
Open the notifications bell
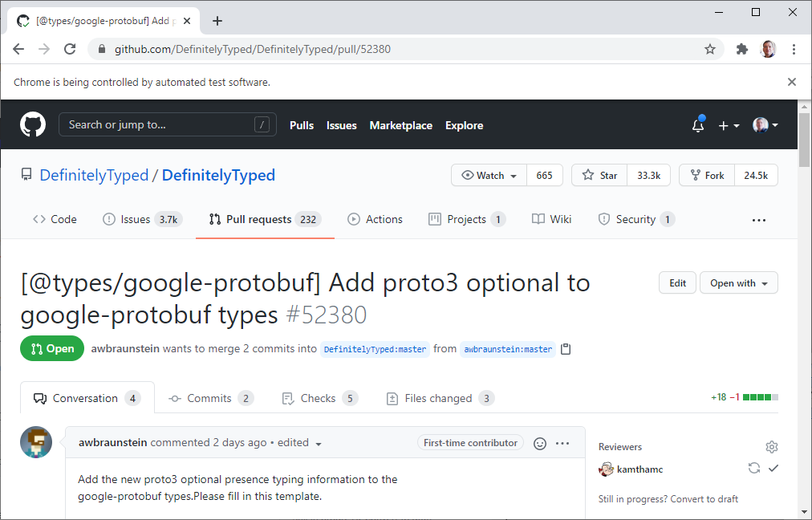click(698, 125)
